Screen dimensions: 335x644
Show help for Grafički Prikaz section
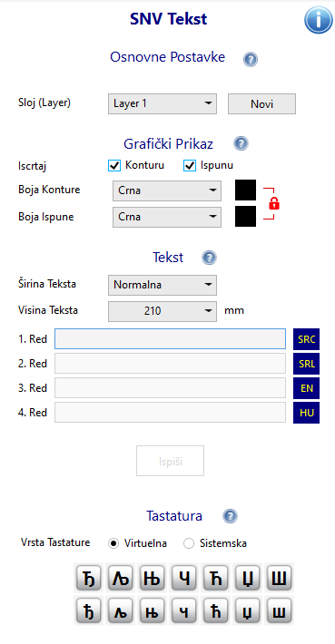(x=241, y=143)
